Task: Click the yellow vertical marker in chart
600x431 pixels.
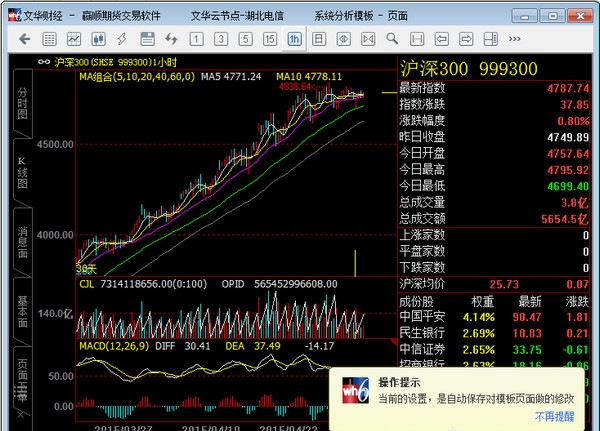Action: (355, 263)
